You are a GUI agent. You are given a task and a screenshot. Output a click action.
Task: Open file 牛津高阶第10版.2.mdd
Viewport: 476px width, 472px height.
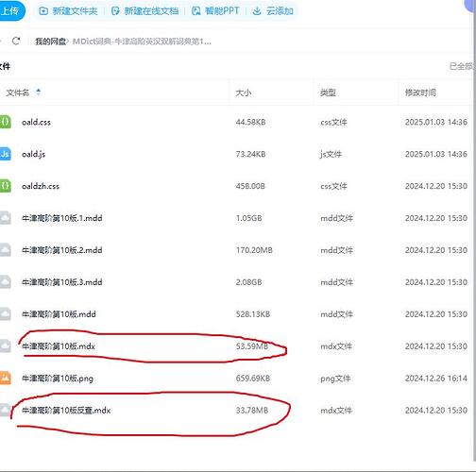[x=62, y=250]
